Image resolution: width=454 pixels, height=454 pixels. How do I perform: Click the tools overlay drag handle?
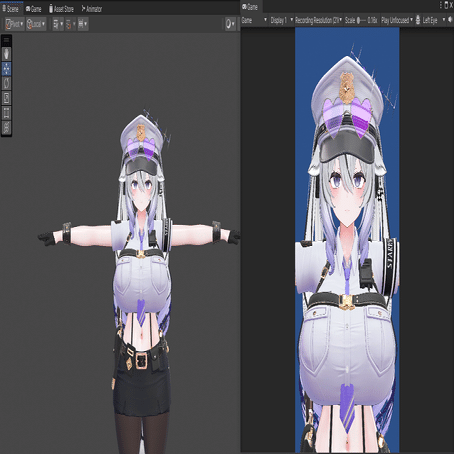(x=7, y=40)
